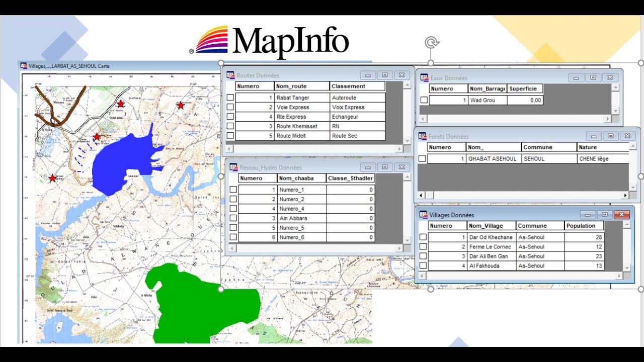Image resolution: width=644 pixels, height=362 pixels.
Task: Click the Routes Données window table icon
Action: 231,75
